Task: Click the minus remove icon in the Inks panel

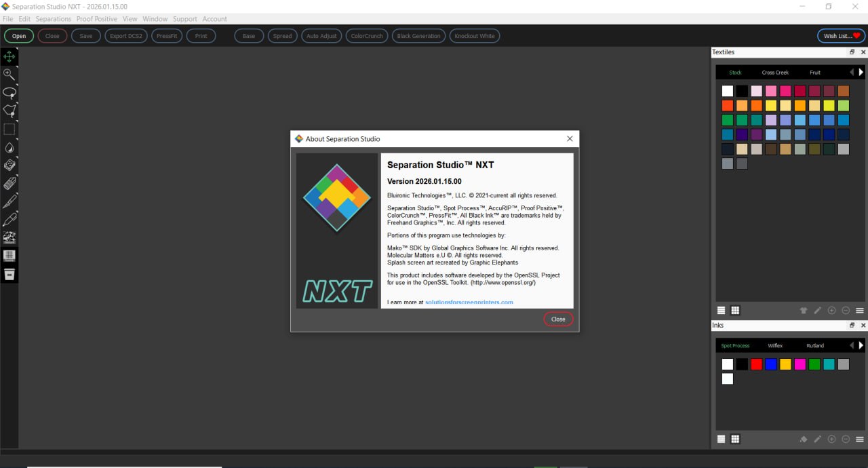Action: (846, 440)
